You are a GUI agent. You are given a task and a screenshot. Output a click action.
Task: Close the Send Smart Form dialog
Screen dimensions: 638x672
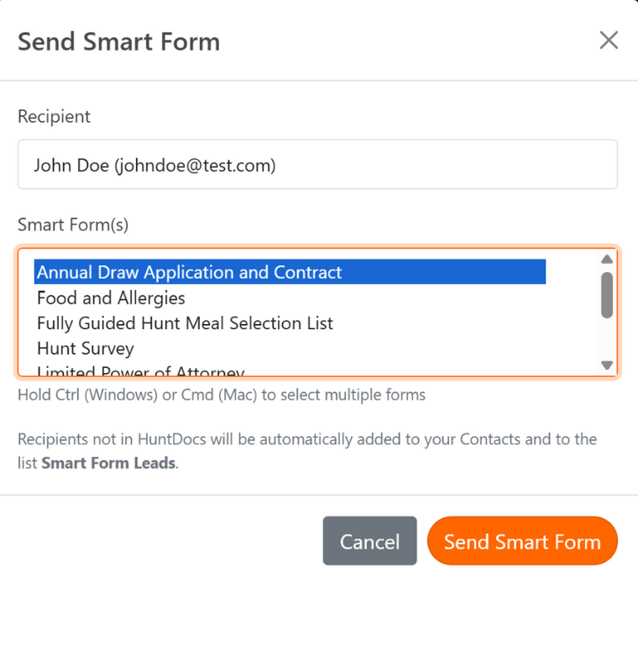tap(609, 39)
